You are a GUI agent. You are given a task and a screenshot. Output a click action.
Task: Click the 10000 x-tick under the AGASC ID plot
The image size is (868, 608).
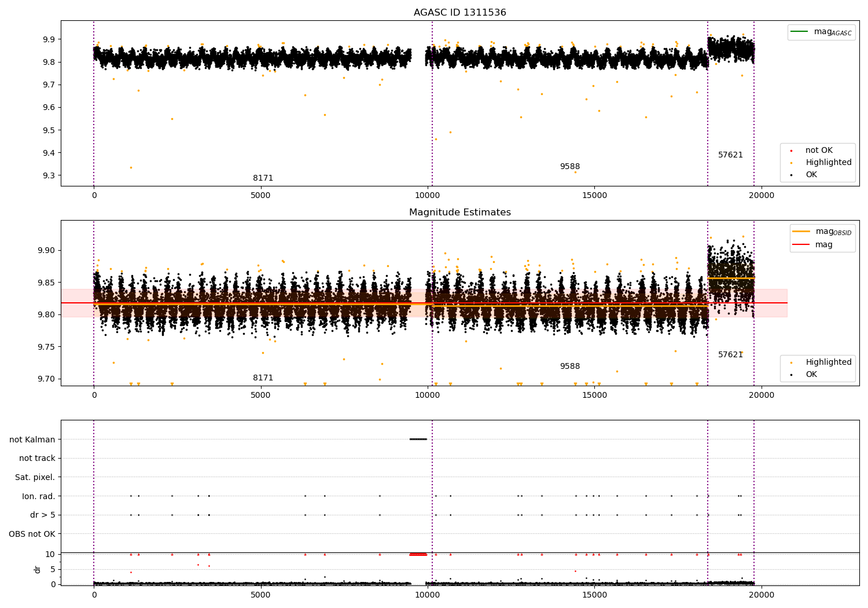[428, 196]
